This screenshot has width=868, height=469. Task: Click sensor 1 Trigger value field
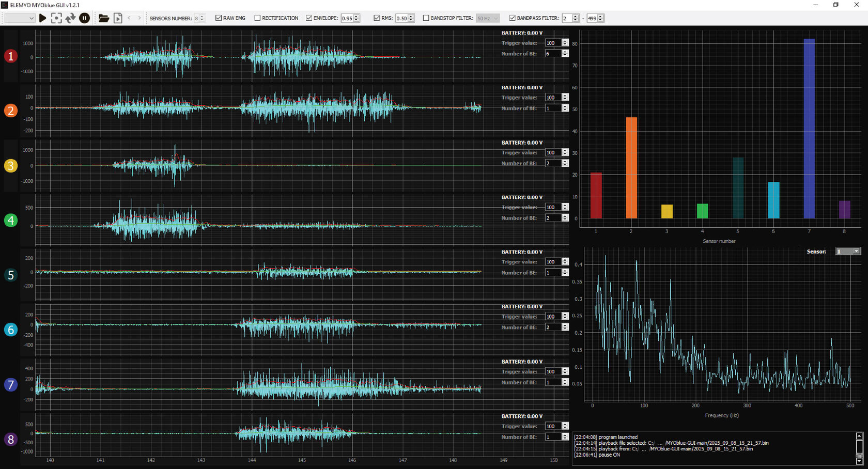(x=553, y=43)
